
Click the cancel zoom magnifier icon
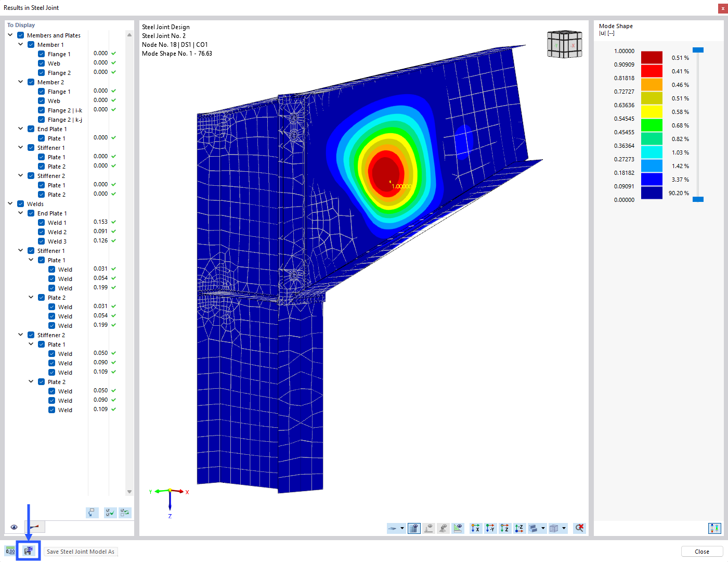coord(579,528)
